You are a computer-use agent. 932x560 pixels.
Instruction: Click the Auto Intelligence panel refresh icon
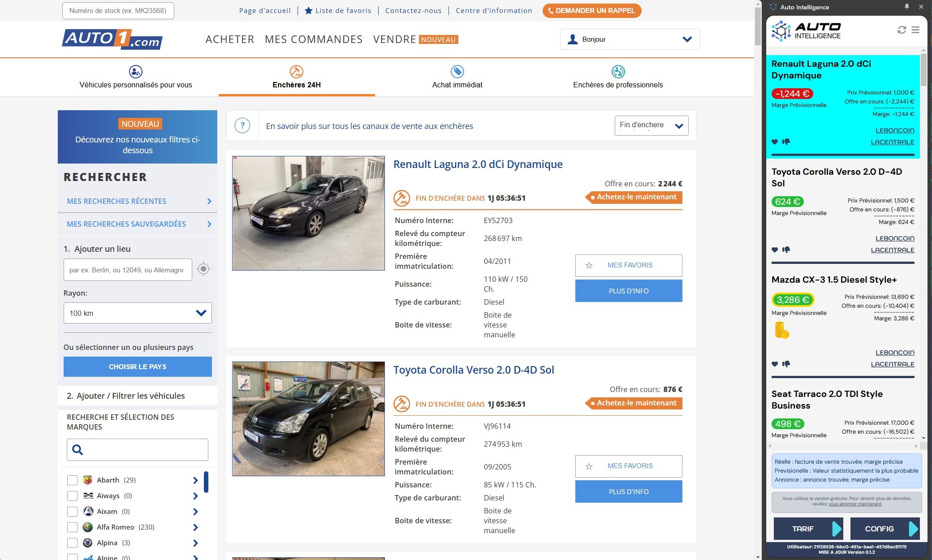click(902, 30)
